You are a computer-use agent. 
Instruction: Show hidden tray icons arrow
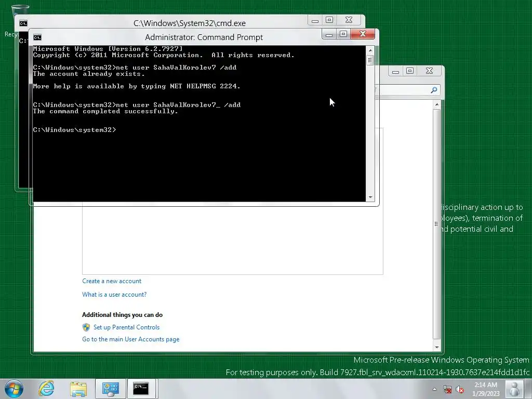coord(434,389)
